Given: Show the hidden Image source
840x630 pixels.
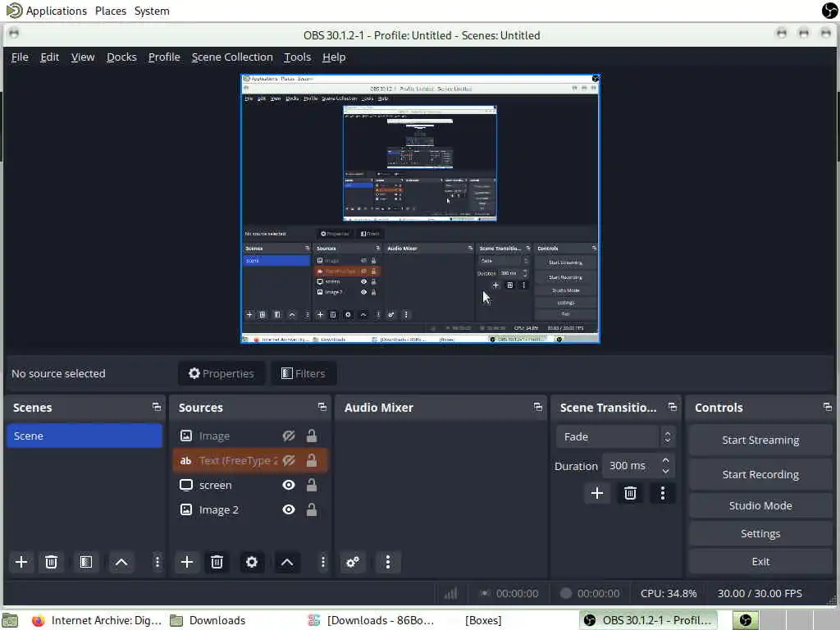Looking at the screenshot, I should click(289, 436).
